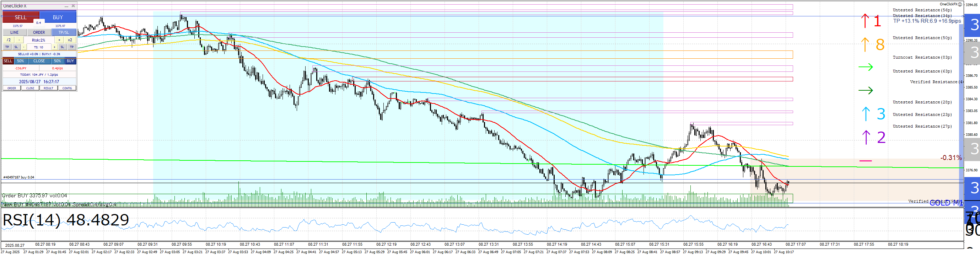This screenshot has width=980, height=256.
Task: Double lot size with the x2 button
Action: coord(70,40)
